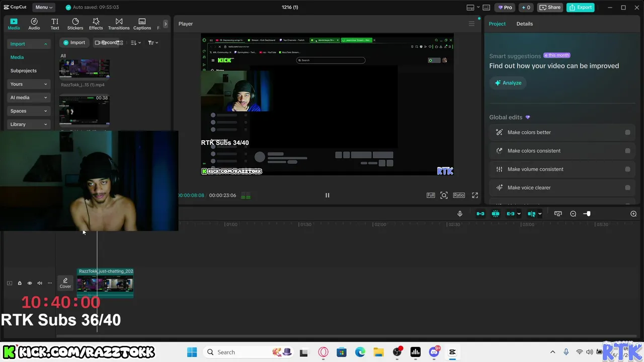Open the media filter dropdown
This screenshot has width=644, height=362.
(x=153, y=43)
